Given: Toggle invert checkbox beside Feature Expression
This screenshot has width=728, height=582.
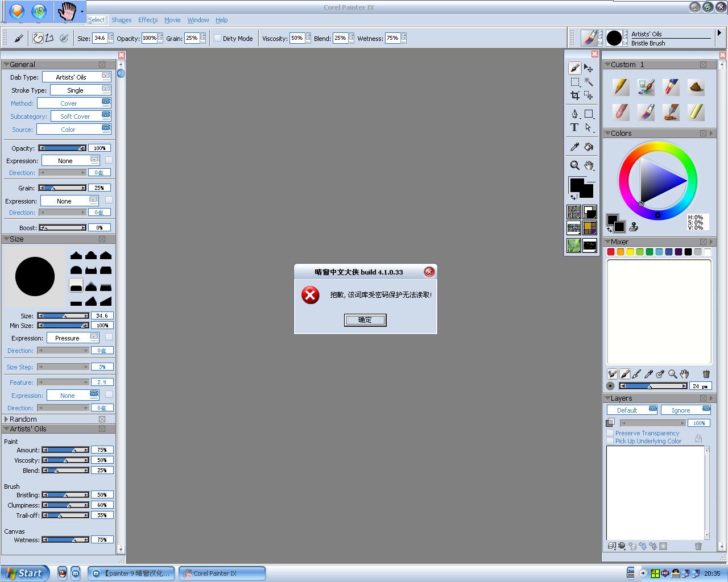Looking at the screenshot, I should pos(109,394).
